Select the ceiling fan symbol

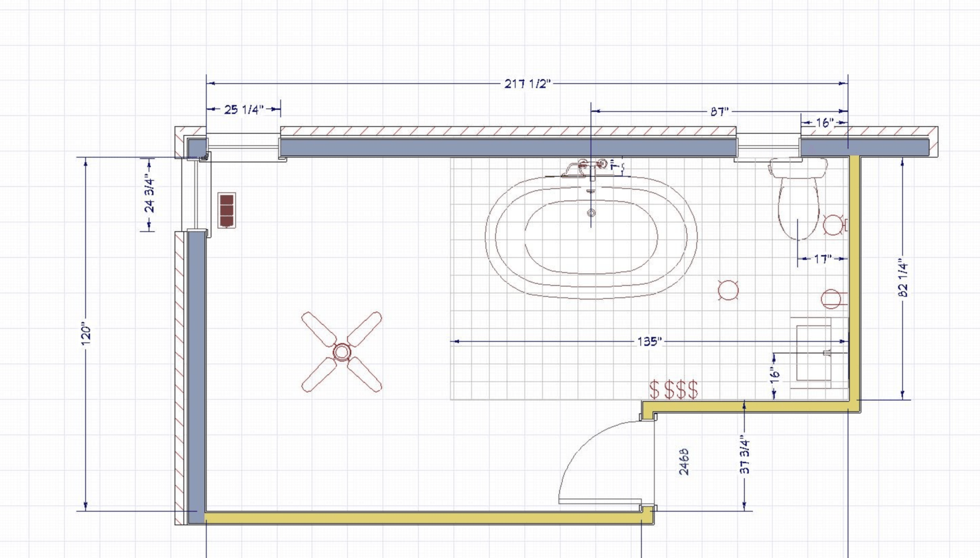click(341, 352)
